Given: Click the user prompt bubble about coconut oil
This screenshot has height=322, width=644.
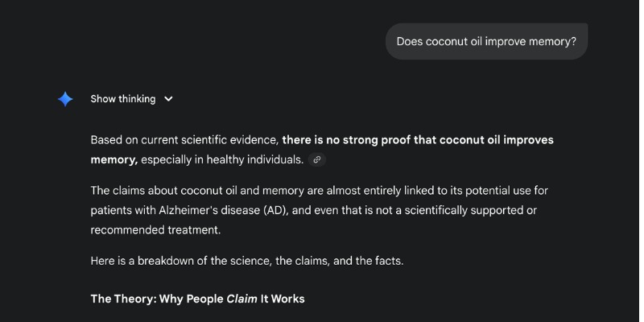Looking at the screenshot, I should [x=486, y=41].
